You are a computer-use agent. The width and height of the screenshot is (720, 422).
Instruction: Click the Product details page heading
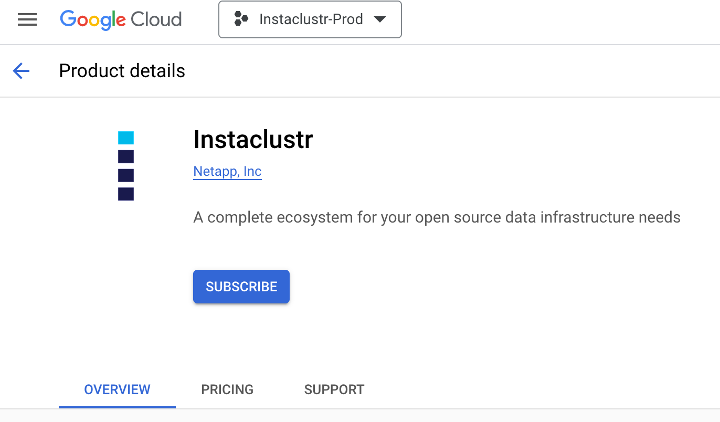122,71
